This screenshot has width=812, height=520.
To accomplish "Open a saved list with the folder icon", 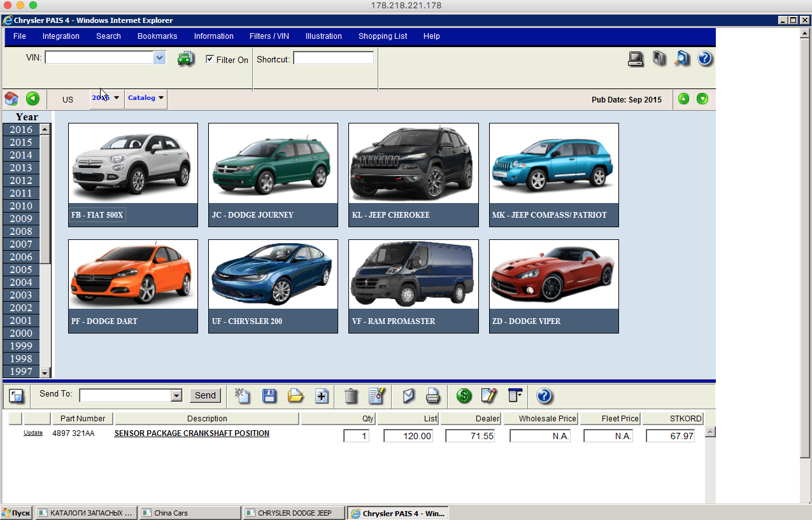I will (296, 396).
